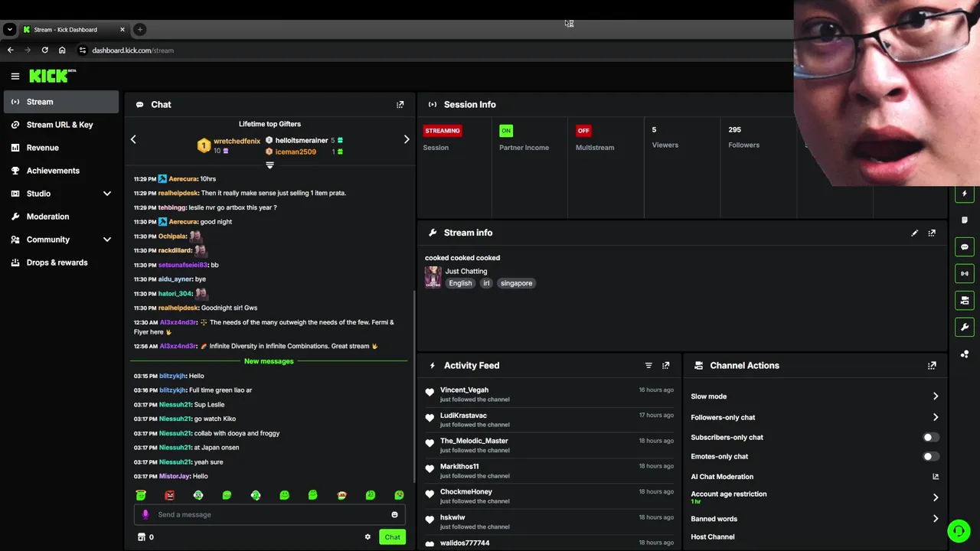Screen dimensions: 980x551
Task: Click the English tag
Action: pyautogui.click(x=460, y=283)
